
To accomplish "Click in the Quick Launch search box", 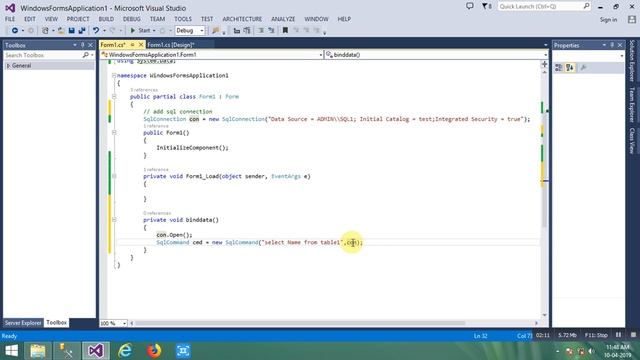I will pyautogui.click(x=544, y=7).
